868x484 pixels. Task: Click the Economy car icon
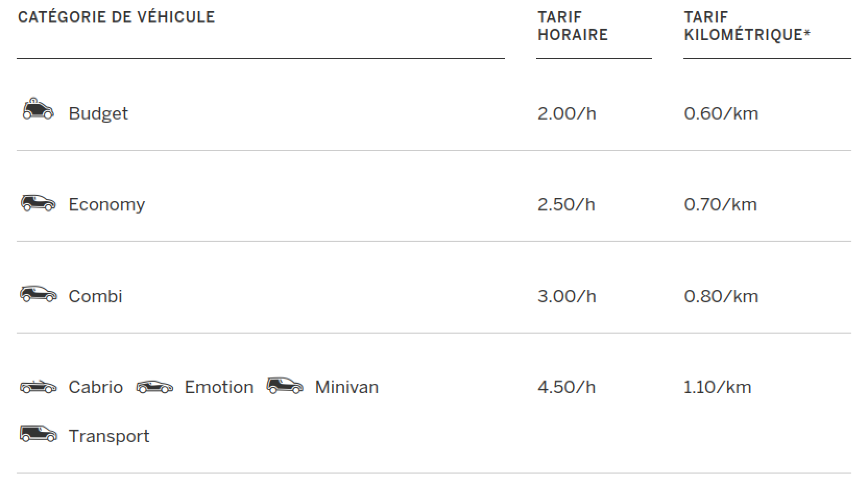pos(38,203)
